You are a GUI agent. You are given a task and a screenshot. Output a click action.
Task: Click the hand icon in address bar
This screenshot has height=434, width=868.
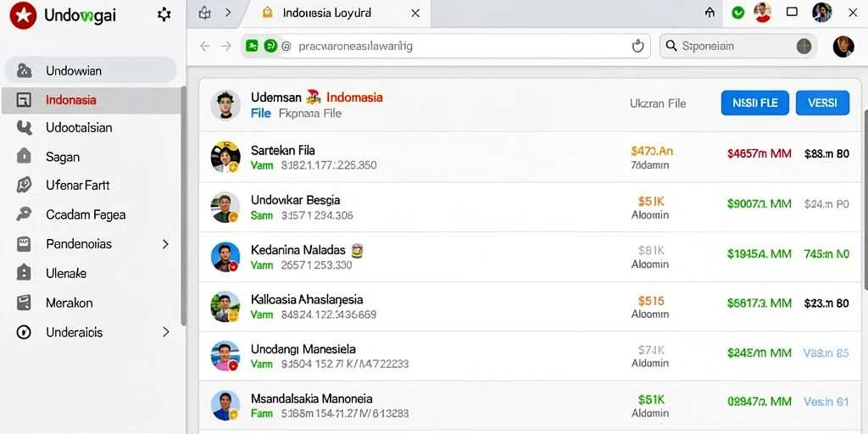637,46
